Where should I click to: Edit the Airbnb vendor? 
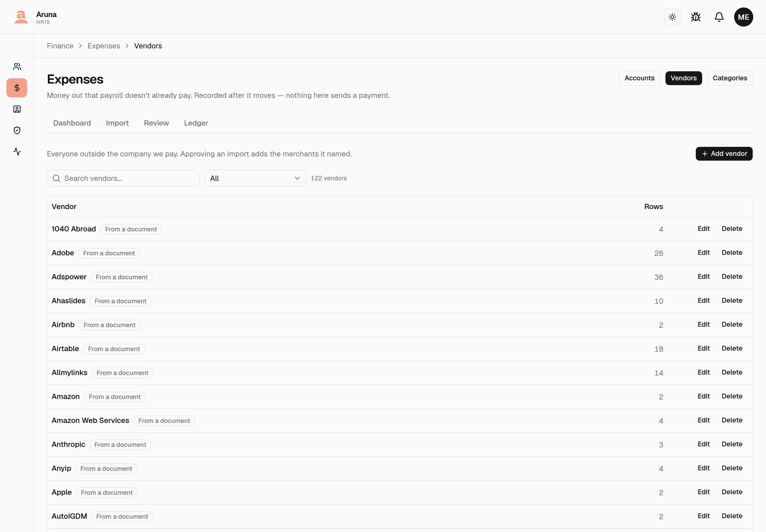703,324
